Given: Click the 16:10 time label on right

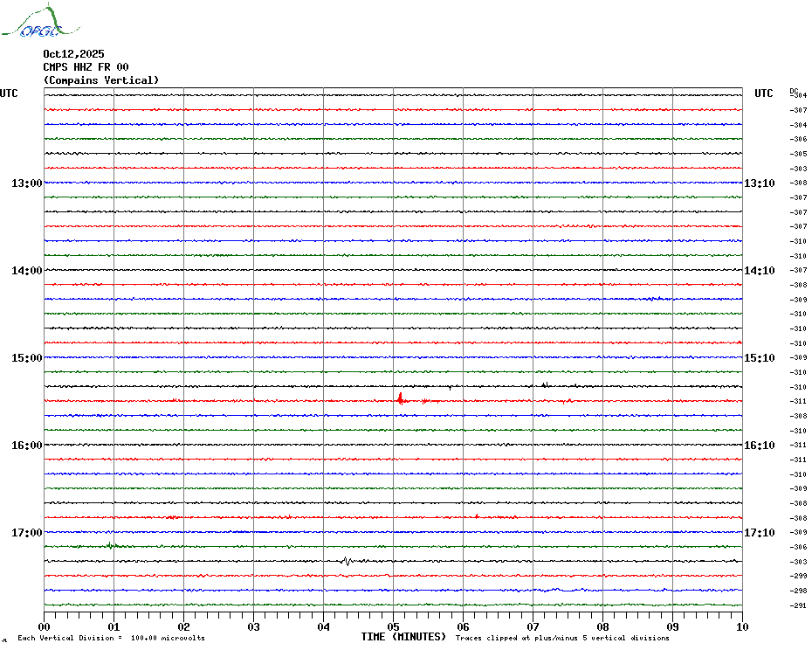Looking at the screenshot, I should pos(759,446).
